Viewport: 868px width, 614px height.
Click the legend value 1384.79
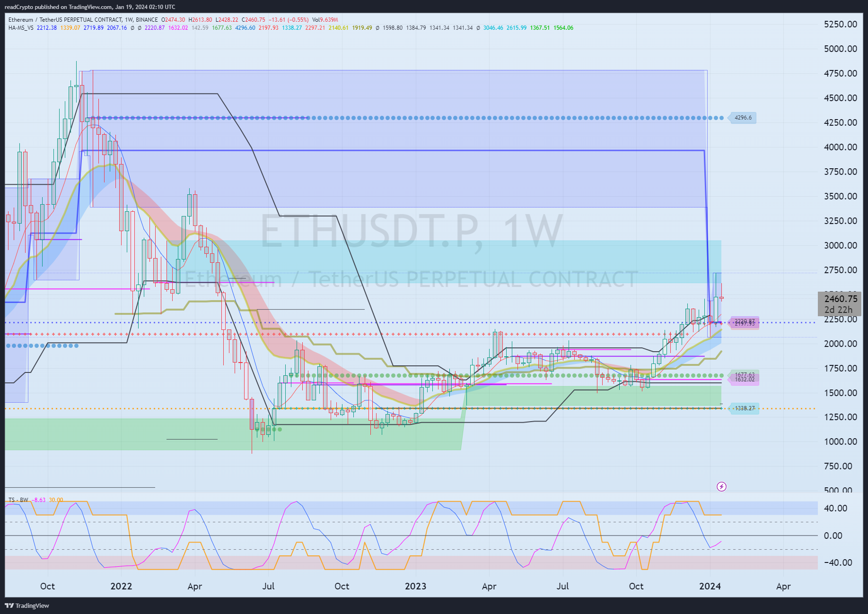[x=416, y=28]
